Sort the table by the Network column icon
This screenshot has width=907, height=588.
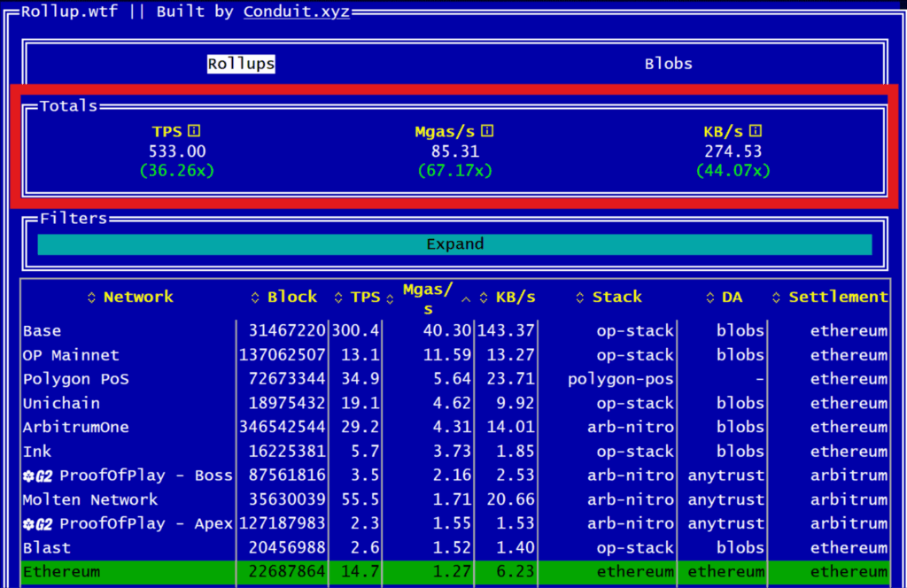[x=91, y=298]
